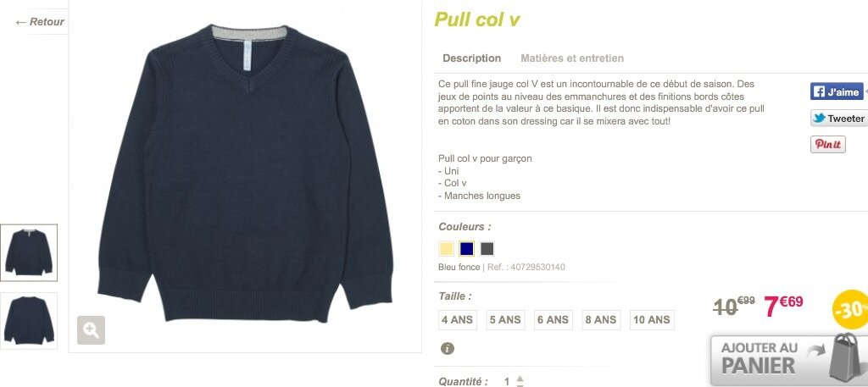Click the size guide info icon
Image resolution: width=868 pixels, height=387 pixels.
click(x=448, y=348)
